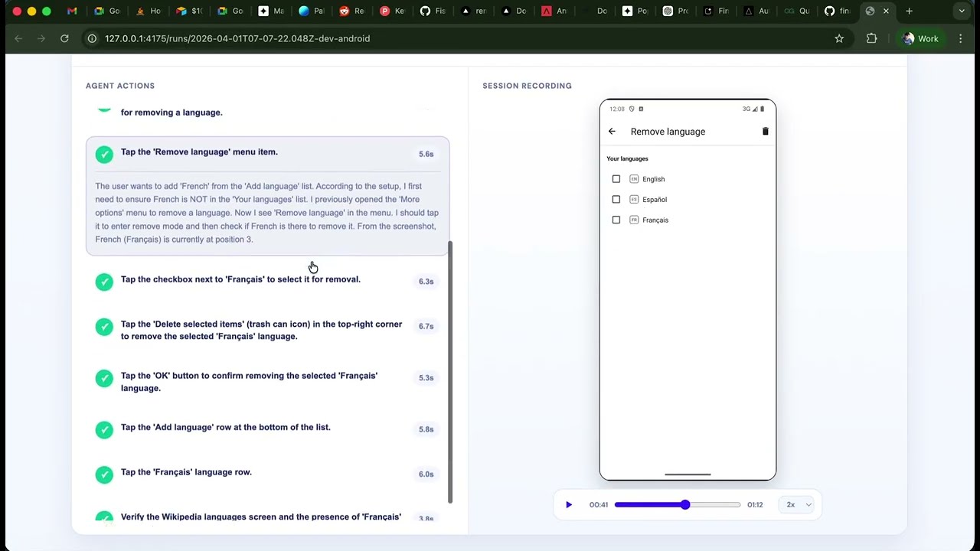Image resolution: width=980 pixels, height=551 pixels.
Task: Select the "Tap the 'Français' language row" step
Action: coord(267,473)
